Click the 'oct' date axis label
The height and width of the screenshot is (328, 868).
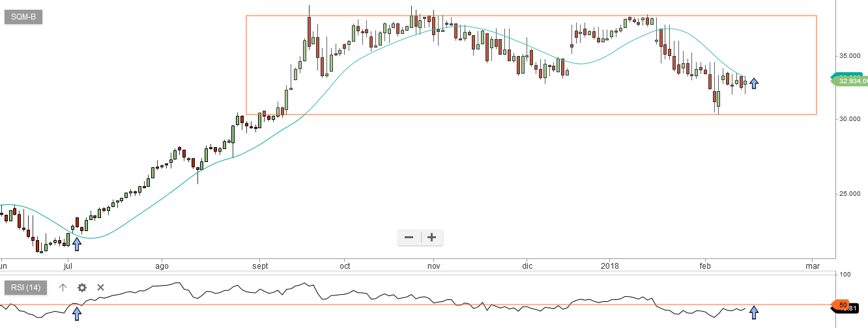(x=345, y=266)
